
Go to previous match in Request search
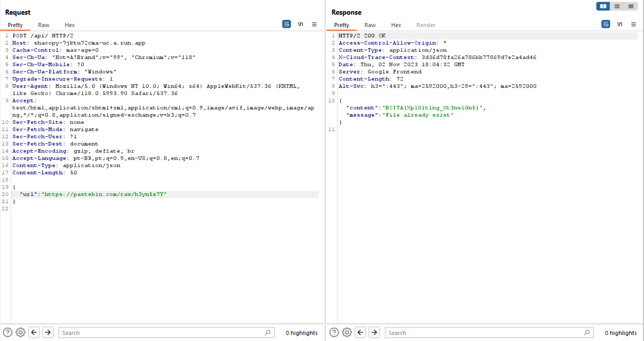[x=34, y=332]
